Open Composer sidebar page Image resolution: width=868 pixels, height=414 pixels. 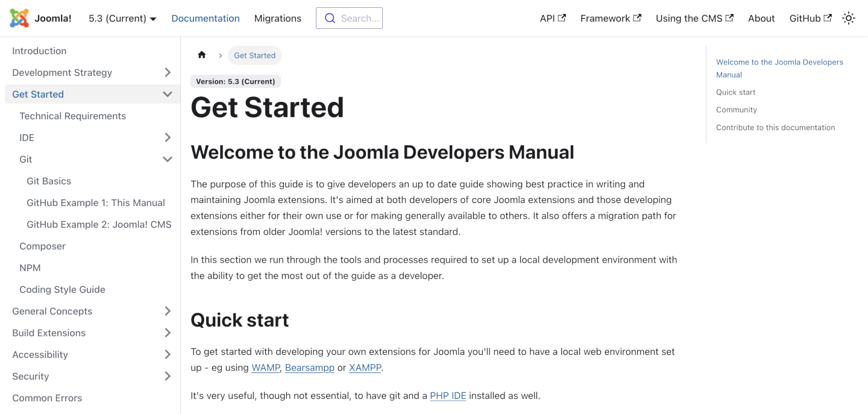coord(42,246)
